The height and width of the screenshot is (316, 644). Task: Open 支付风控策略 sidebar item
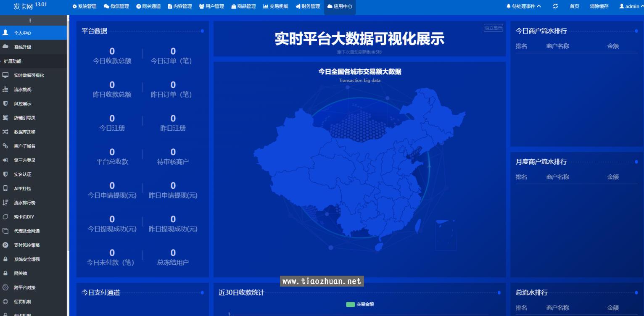coord(33,245)
